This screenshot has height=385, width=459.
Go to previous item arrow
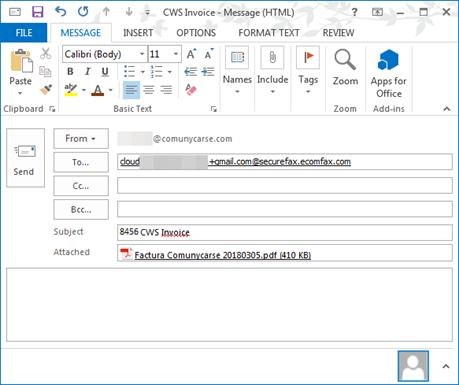tap(106, 12)
